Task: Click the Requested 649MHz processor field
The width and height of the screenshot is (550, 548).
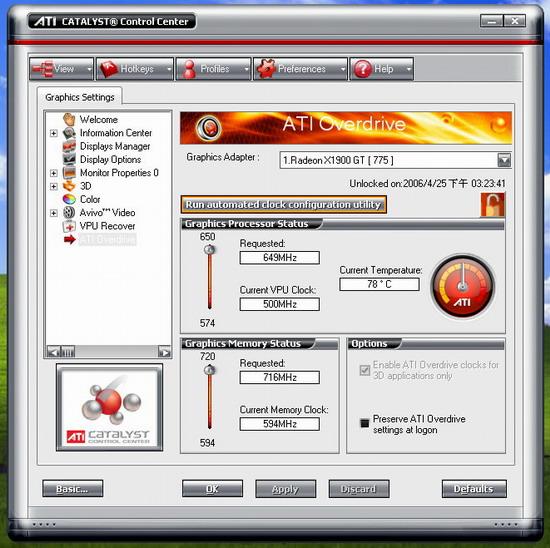Action: coord(280,258)
